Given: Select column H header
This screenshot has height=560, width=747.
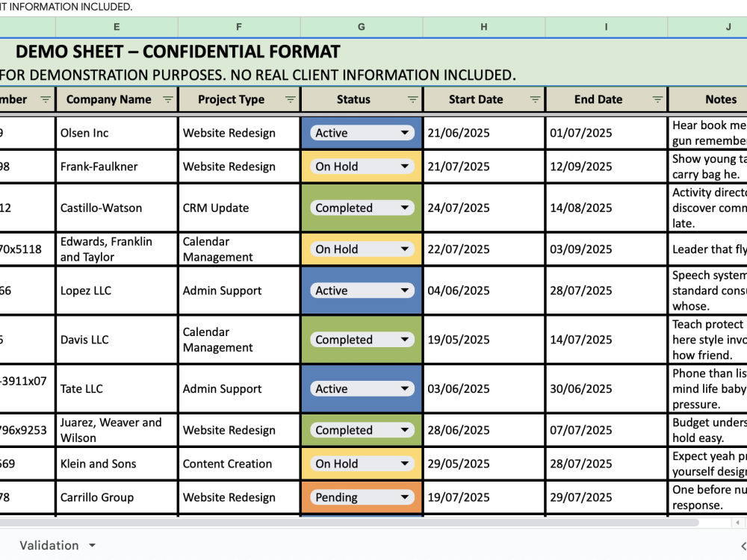Looking at the screenshot, I should pyautogui.click(x=484, y=27).
